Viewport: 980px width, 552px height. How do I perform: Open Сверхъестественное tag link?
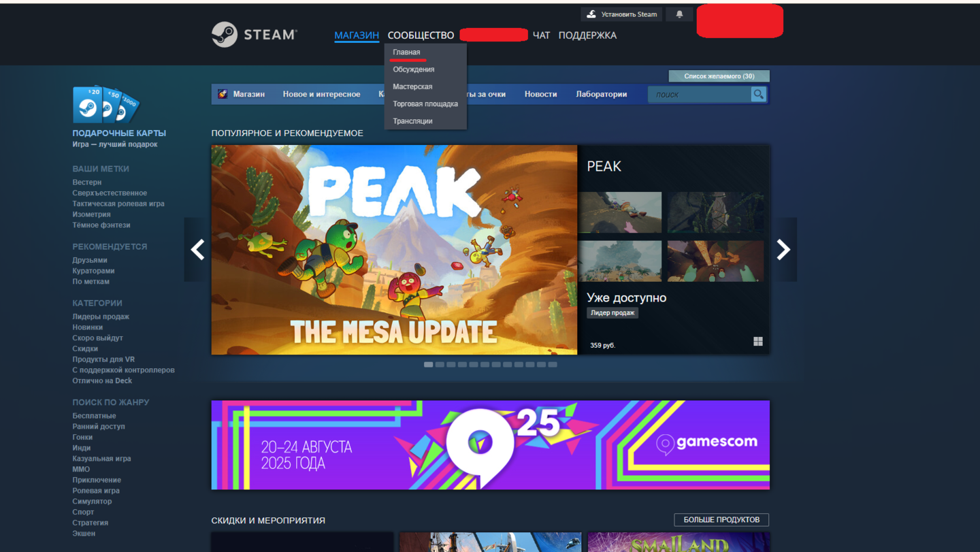click(x=110, y=193)
